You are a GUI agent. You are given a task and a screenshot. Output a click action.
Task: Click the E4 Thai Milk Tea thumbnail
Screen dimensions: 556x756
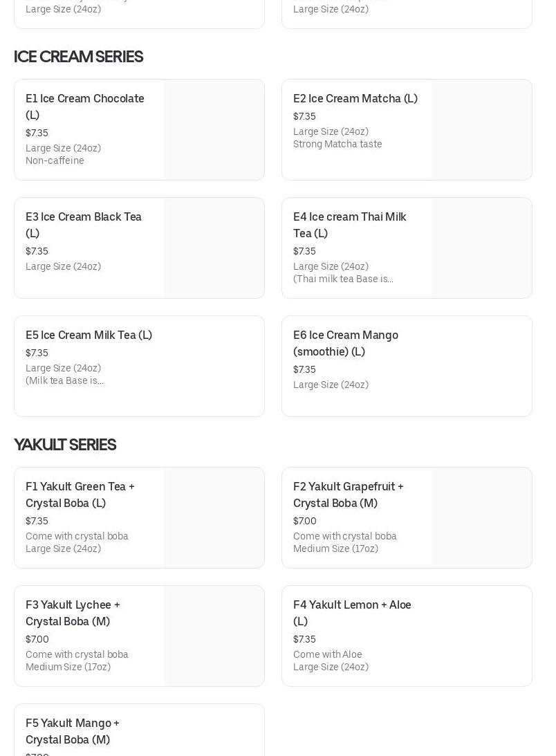(481, 248)
